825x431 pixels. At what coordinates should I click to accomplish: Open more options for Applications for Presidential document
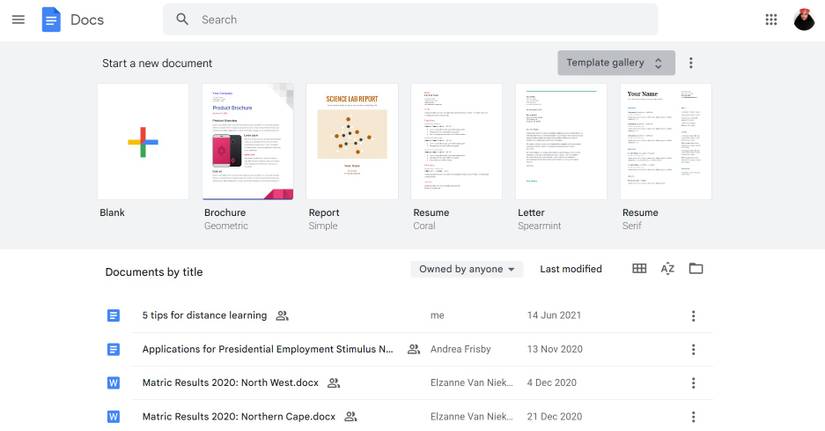pyautogui.click(x=693, y=350)
